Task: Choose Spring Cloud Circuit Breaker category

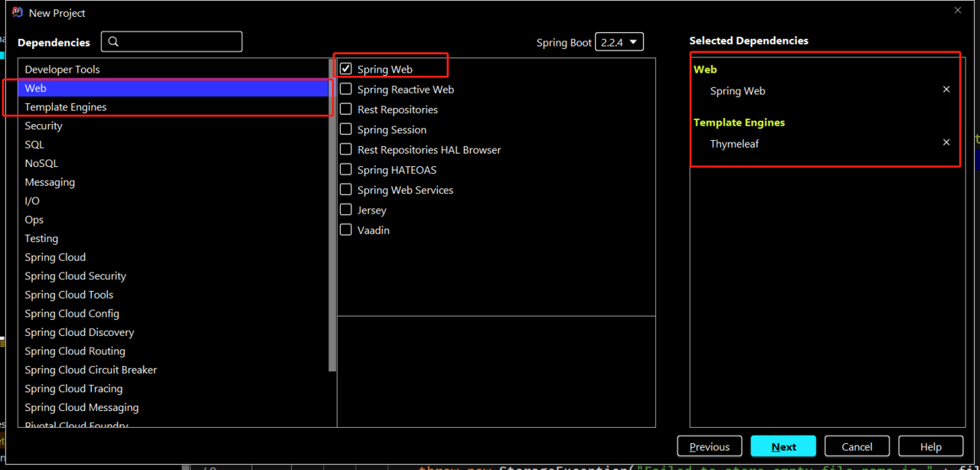Action: (x=174, y=370)
